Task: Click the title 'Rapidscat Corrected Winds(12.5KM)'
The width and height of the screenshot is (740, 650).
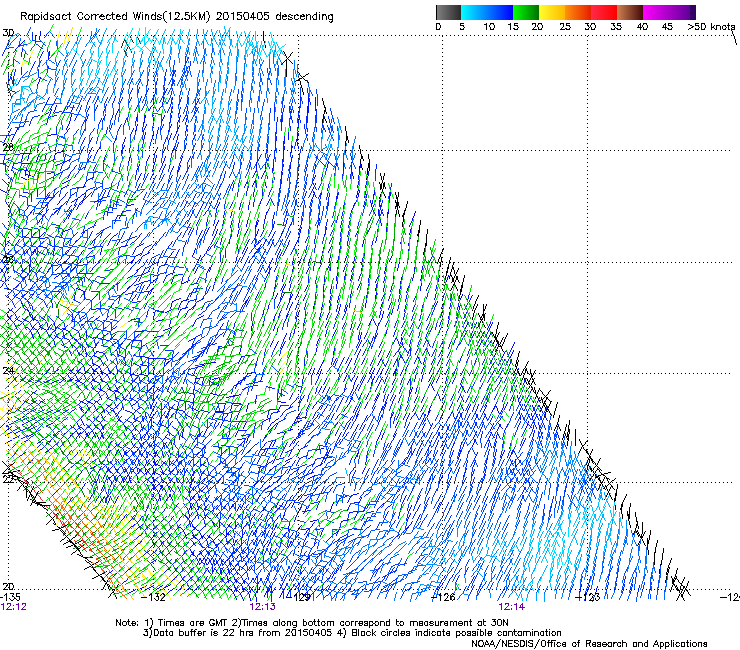Action: 115,17
